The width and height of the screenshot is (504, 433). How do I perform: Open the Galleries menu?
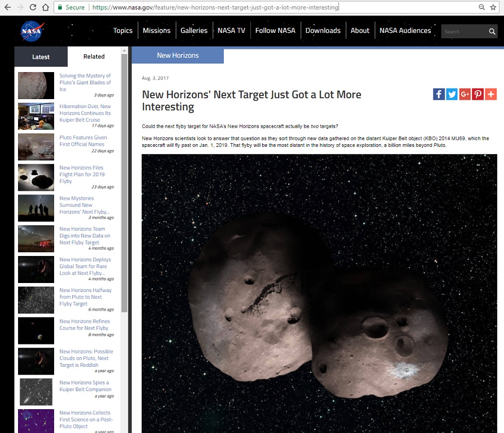[x=194, y=31]
